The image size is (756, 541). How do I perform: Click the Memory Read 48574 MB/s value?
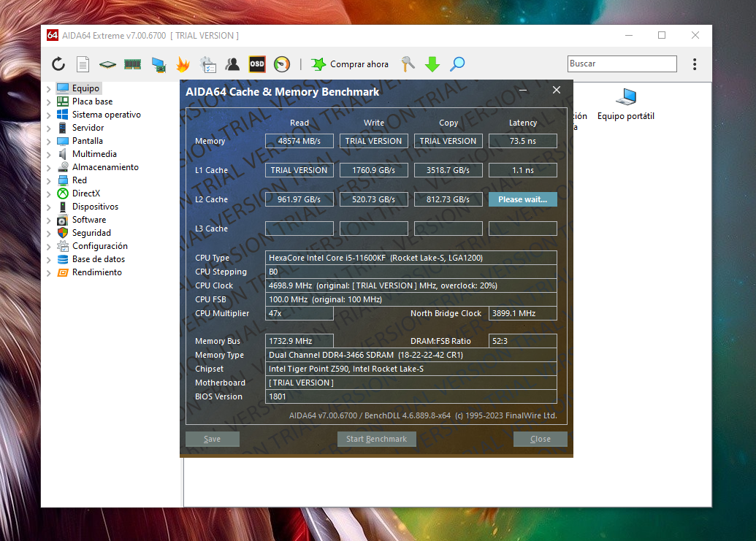299,141
